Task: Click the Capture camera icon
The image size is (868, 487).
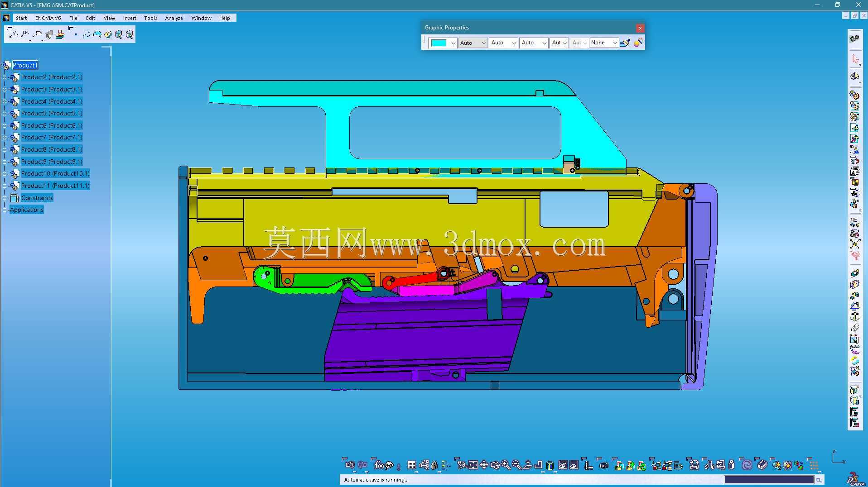Action: [604, 465]
